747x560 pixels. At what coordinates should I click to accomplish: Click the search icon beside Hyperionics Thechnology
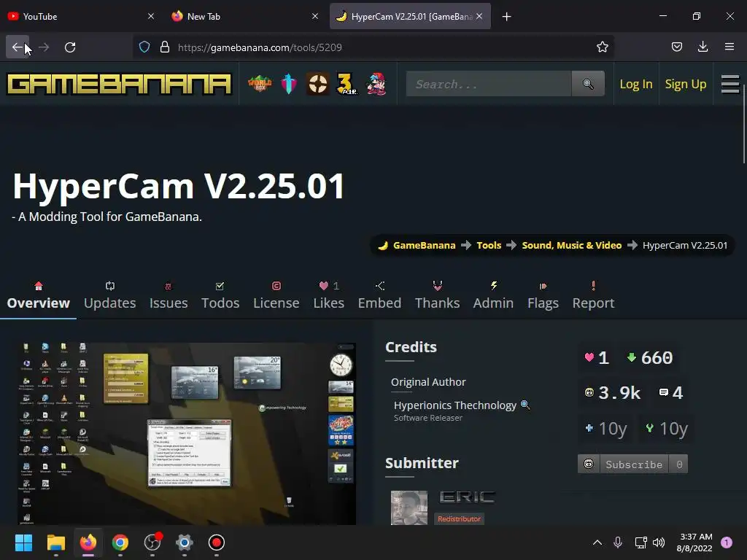click(525, 405)
